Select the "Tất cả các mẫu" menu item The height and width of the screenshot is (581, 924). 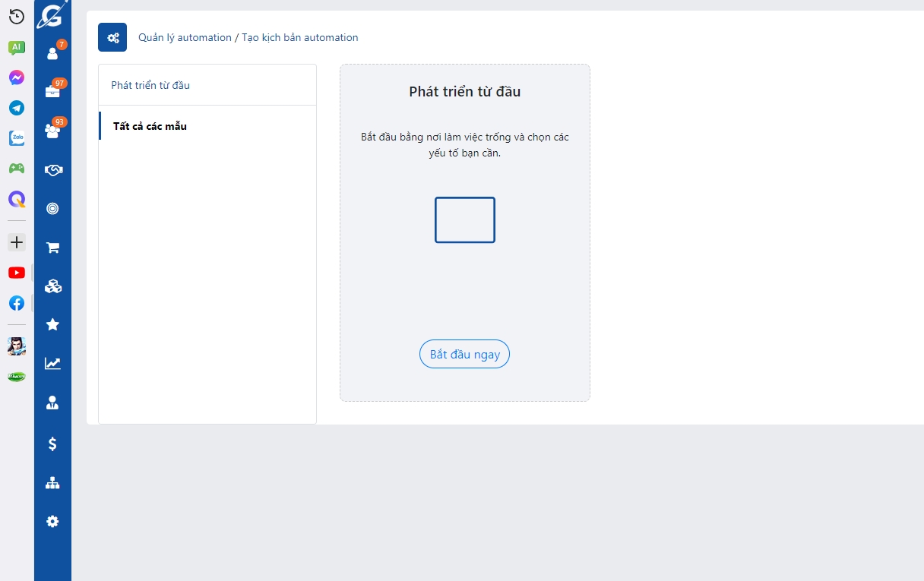point(150,126)
